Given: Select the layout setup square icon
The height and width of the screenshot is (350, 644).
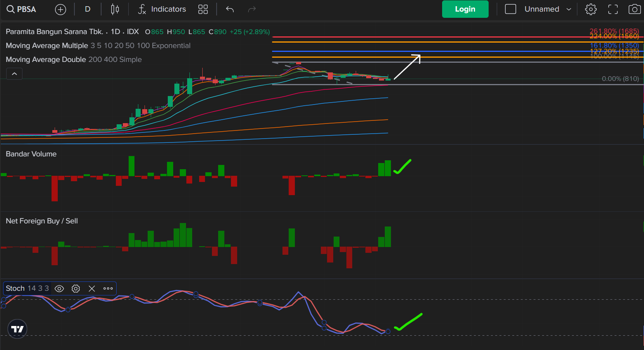Looking at the screenshot, I should pyautogui.click(x=510, y=9).
